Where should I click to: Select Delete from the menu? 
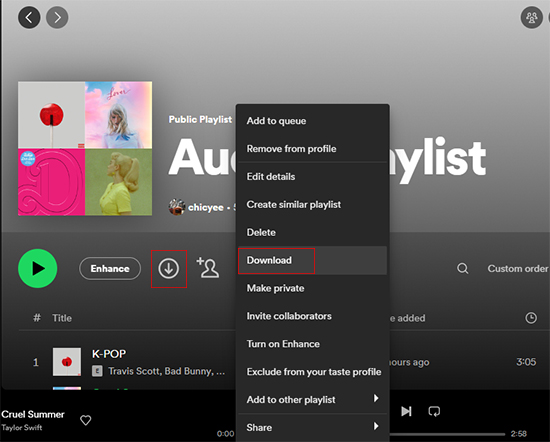tap(313, 232)
